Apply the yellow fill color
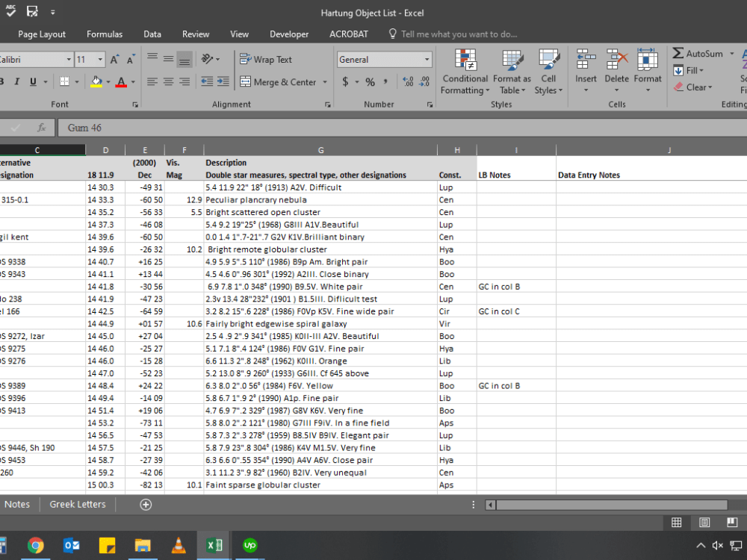 pyautogui.click(x=96, y=82)
